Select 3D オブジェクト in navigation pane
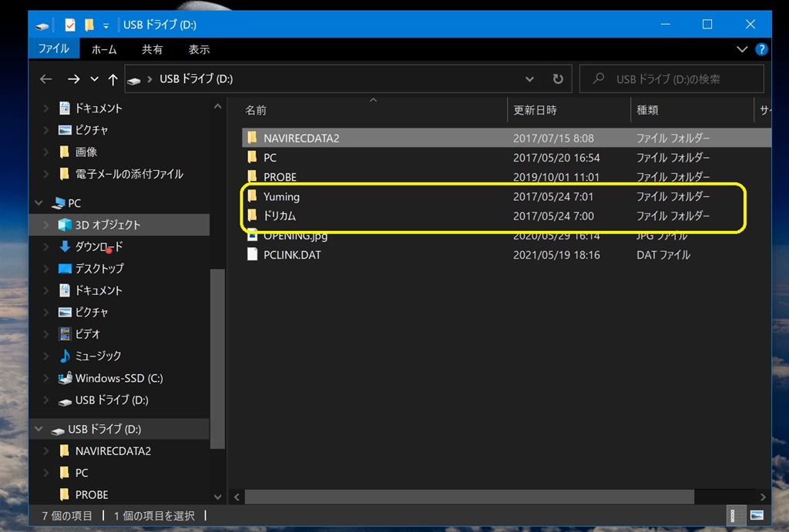The height and width of the screenshot is (532, 789). click(108, 225)
